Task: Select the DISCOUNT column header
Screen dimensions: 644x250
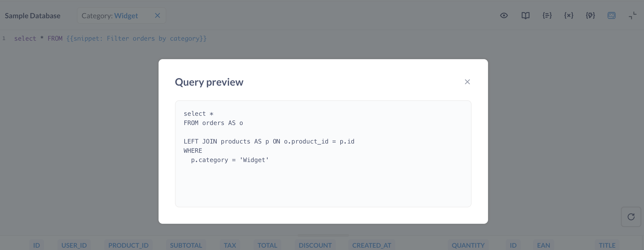Action: [315, 245]
